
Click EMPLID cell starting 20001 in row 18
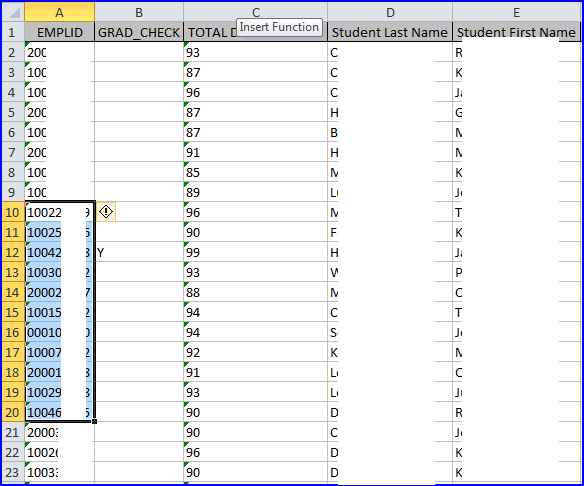click(60, 372)
